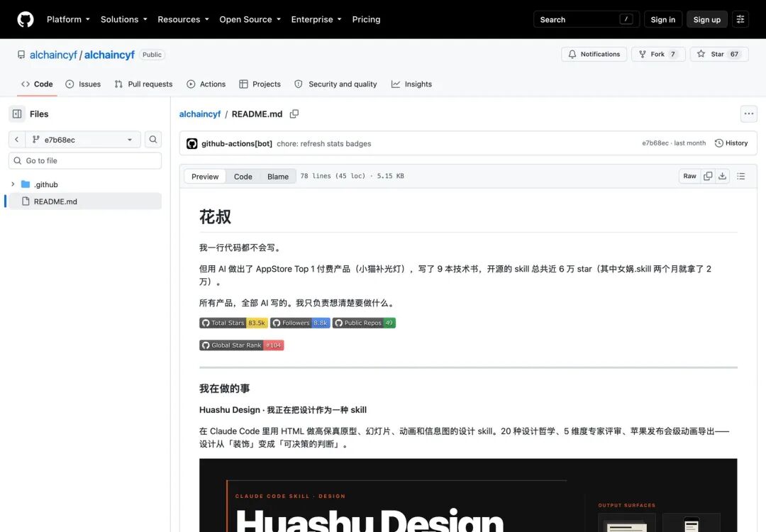Open github-actions[bot] author link

point(237,143)
